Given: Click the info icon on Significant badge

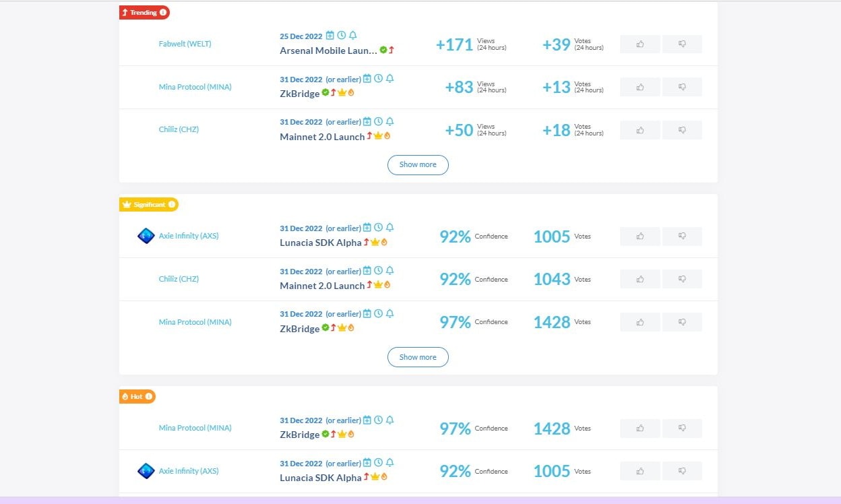Looking at the screenshot, I should click(x=171, y=204).
